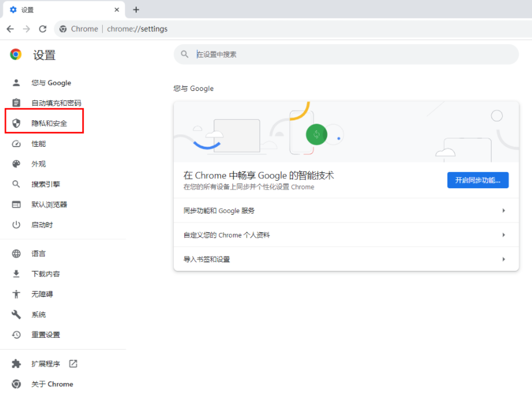The image size is (532, 410).
Task: Click the Chrome icon for 关于 Chrome
Action: point(16,384)
